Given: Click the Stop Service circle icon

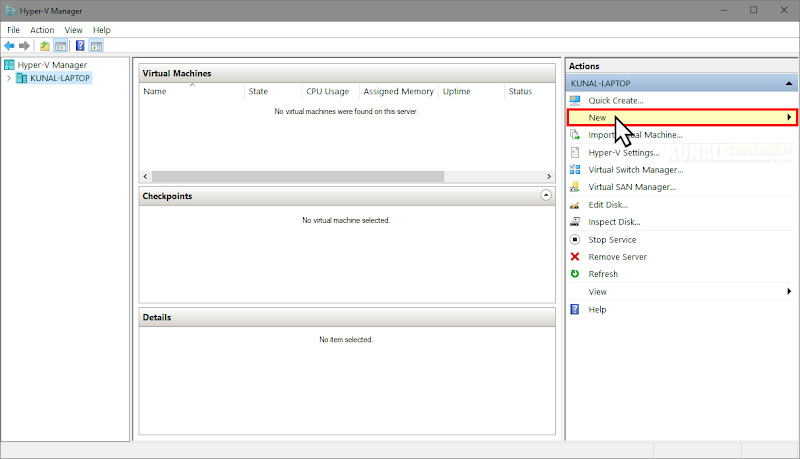Looking at the screenshot, I should 575,239.
